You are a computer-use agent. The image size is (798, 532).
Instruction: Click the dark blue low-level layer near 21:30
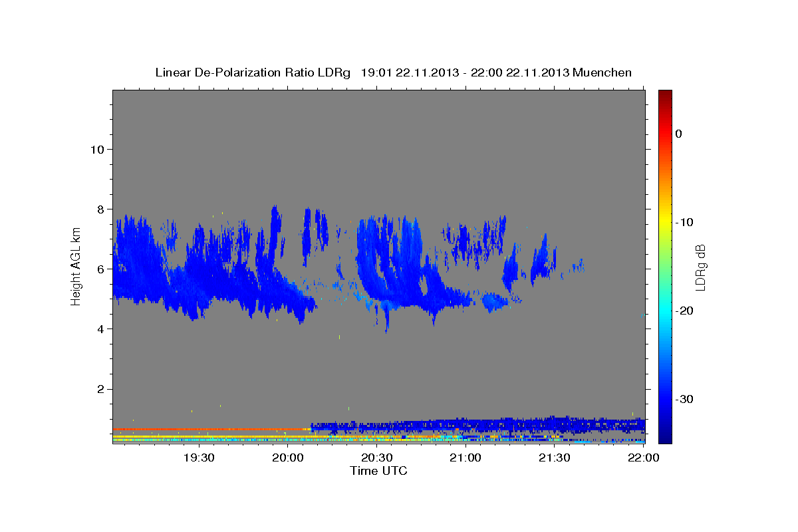click(x=554, y=424)
